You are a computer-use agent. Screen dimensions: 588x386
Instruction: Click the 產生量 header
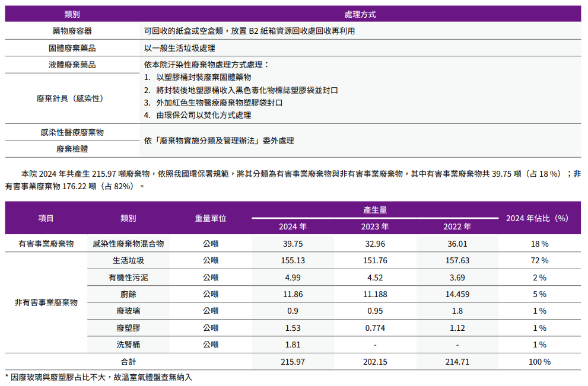[375, 210]
